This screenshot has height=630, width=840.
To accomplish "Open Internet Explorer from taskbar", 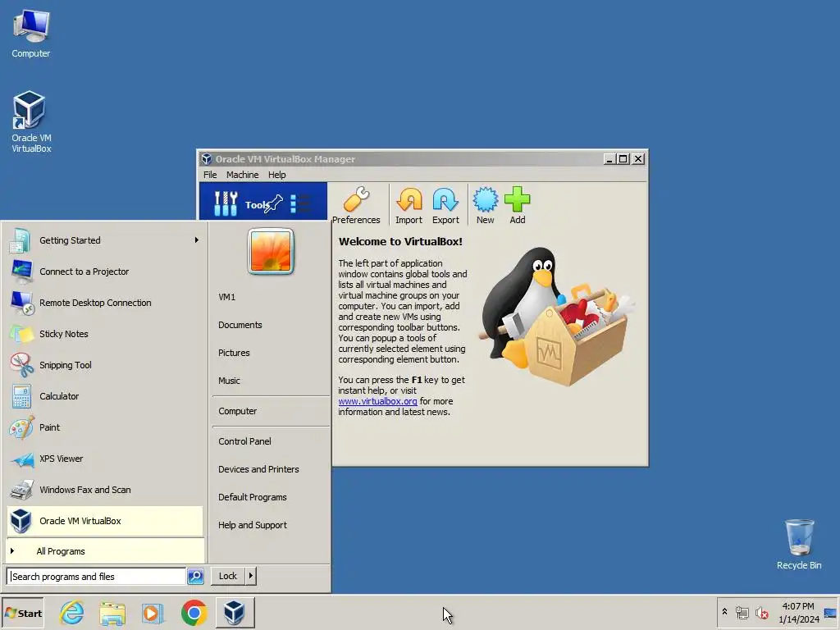I will 72,612.
